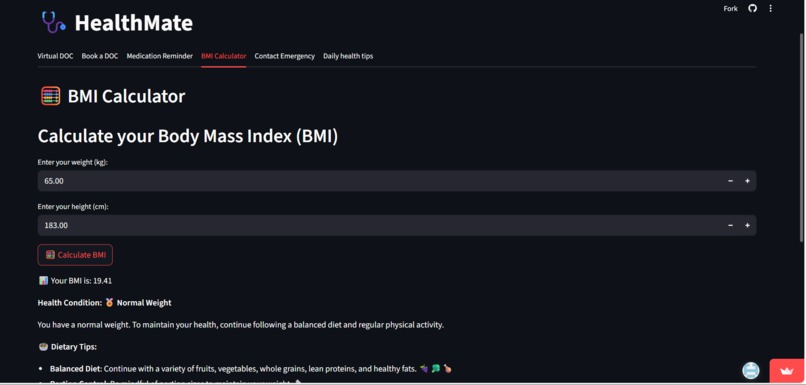The height and width of the screenshot is (385, 806).
Task: Click the Calculate BMI button
Action: [x=75, y=255]
